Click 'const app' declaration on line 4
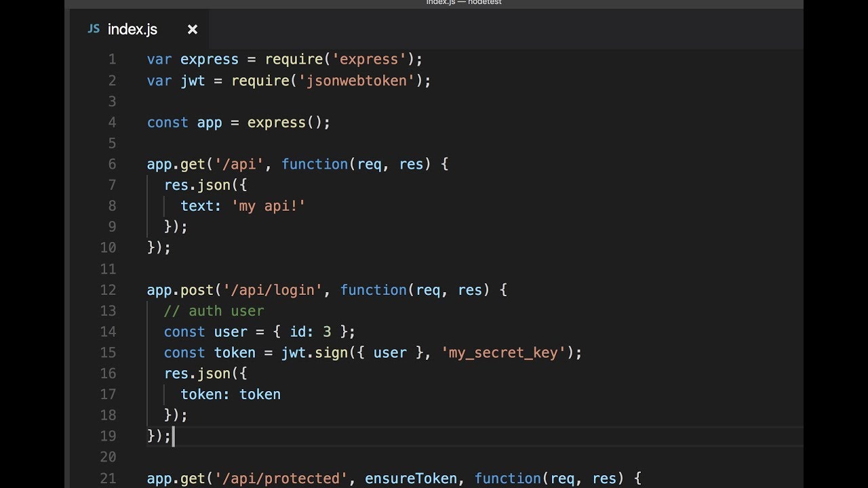 (184, 123)
